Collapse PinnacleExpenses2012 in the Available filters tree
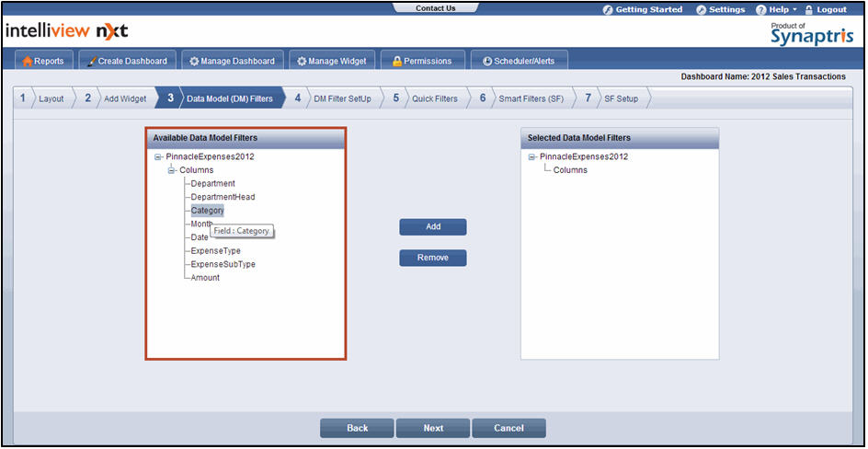 point(158,157)
